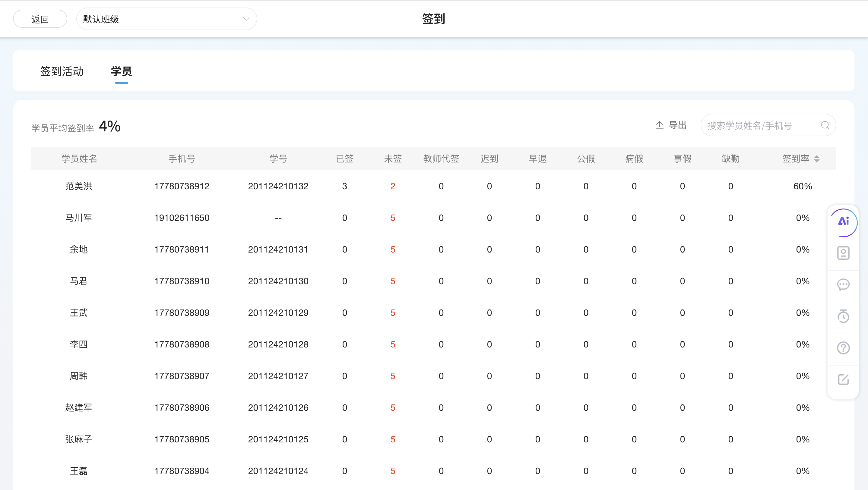Click student ID 201124210130
This screenshot has width=868, height=490.
coord(278,281)
